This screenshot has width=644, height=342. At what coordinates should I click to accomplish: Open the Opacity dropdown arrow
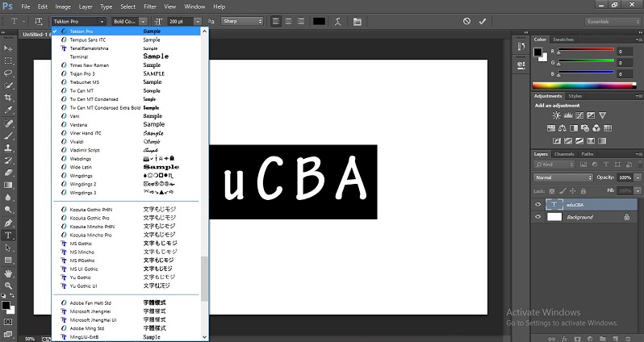point(638,177)
